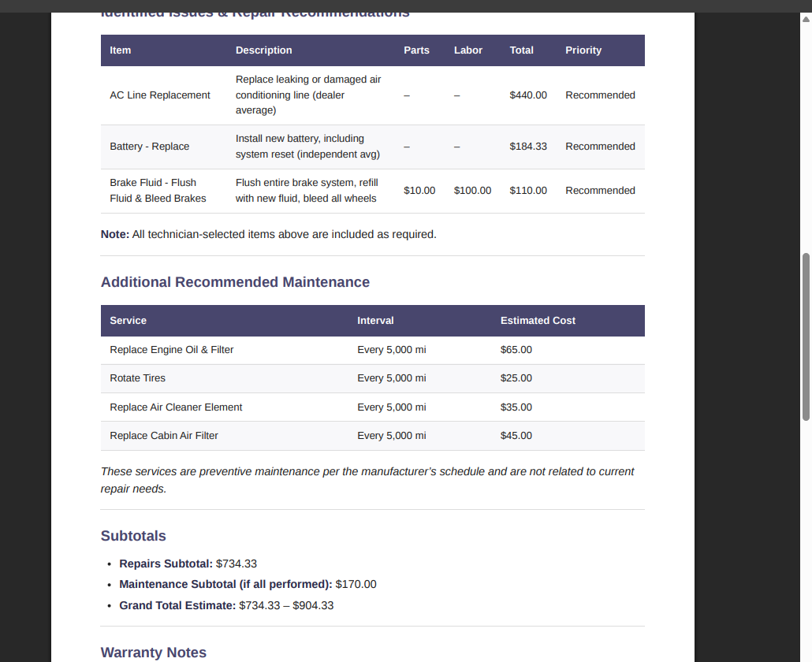Select the Replace Engine Oil & Filter row

pos(171,349)
